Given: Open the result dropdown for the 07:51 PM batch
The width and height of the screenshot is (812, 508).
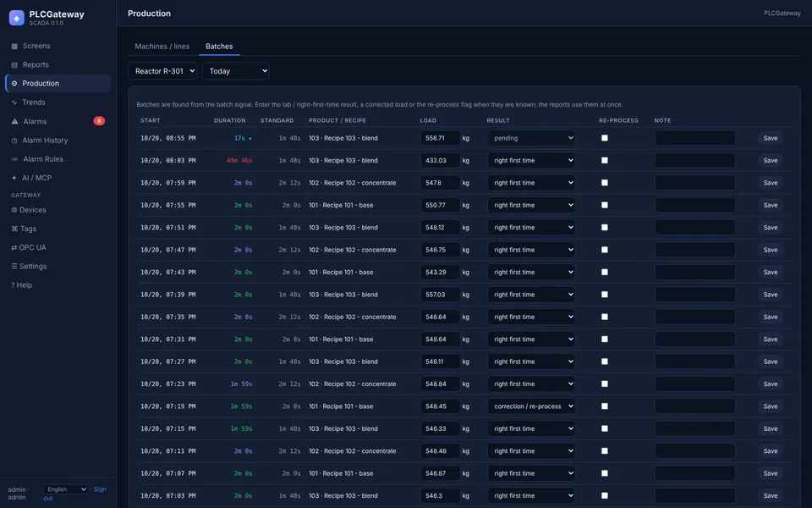Looking at the screenshot, I should click(531, 228).
